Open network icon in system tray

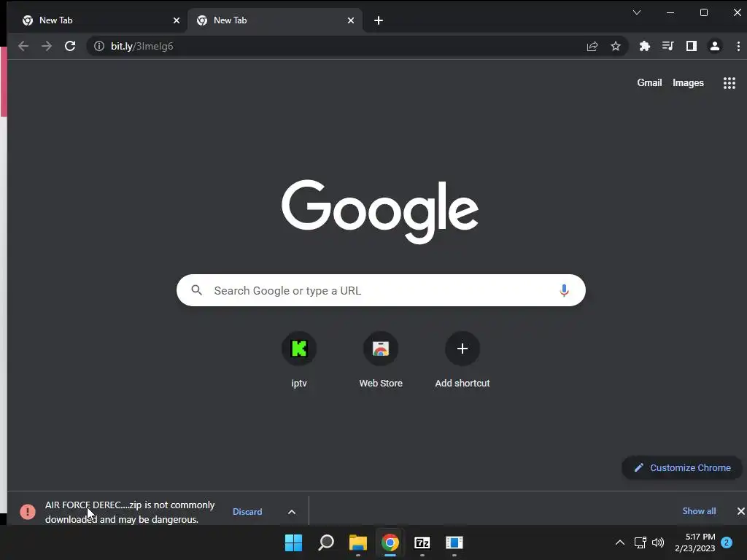[640, 542]
